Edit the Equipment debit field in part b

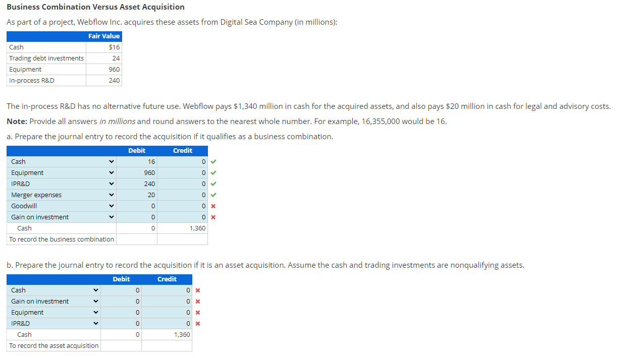(121, 313)
